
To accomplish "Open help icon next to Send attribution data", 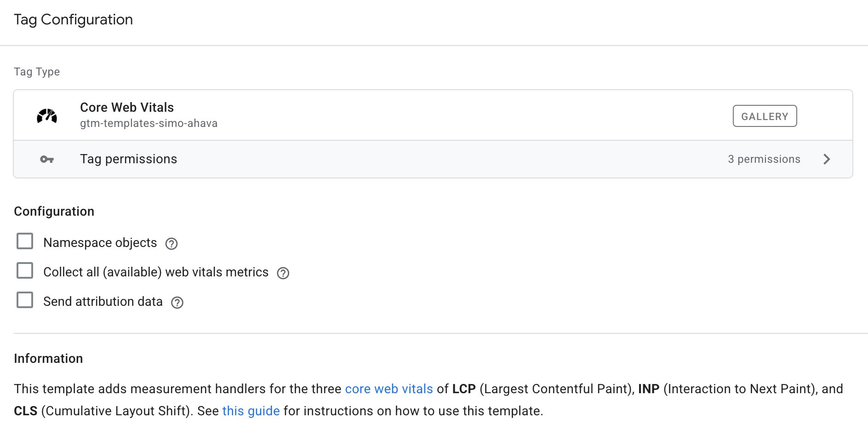I will (x=177, y=303).
